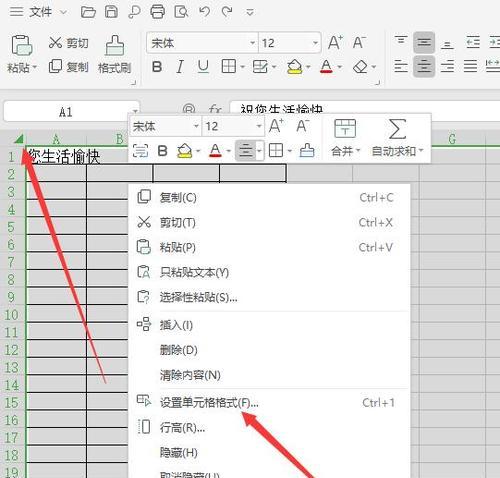Choose 粘贴(P) from context menu
The width and height of the screenshot is (500, 478).
pos(269,247)
